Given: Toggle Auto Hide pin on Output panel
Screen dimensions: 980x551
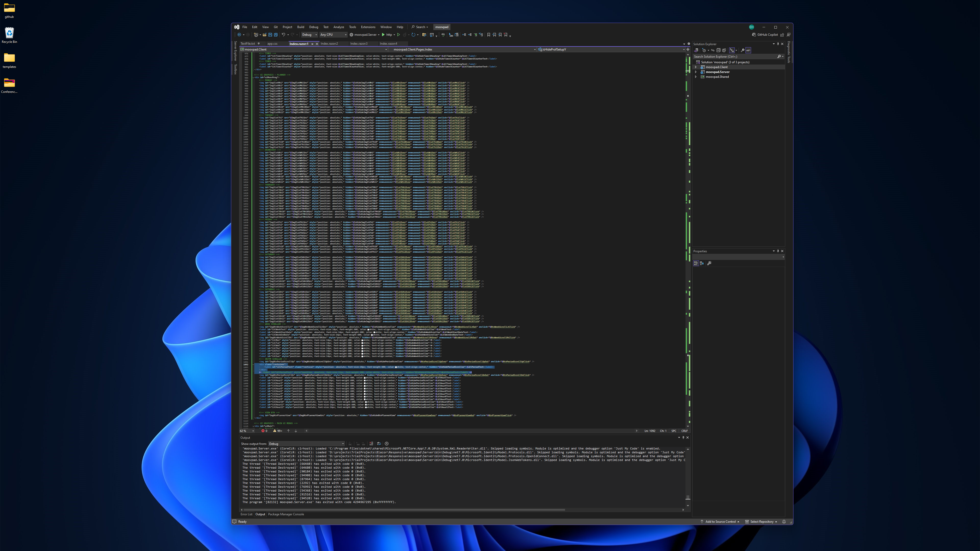Looking at the screenshot, I should tap(683, 437).
